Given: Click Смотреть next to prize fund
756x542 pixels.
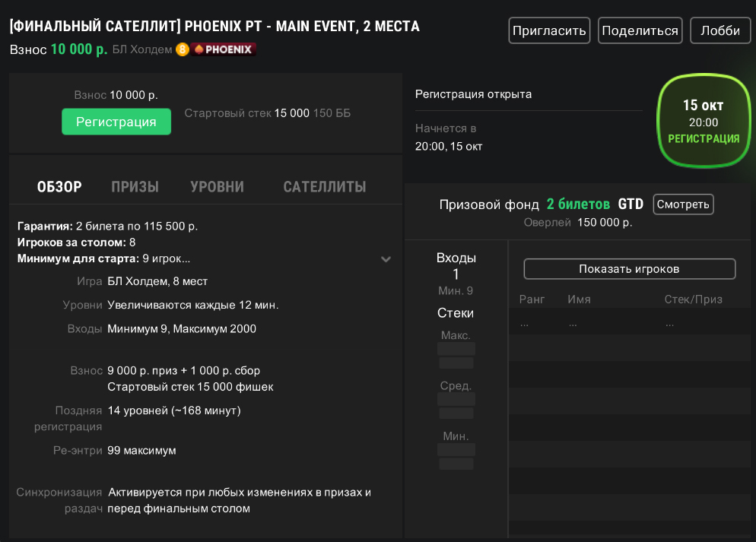Looking at the screenshot, I should 683,204.
